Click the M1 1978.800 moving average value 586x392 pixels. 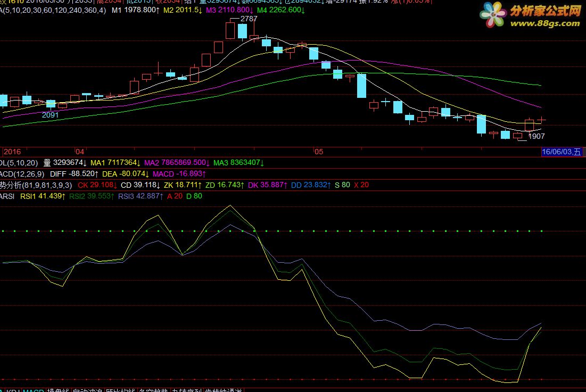click(135, 10)
